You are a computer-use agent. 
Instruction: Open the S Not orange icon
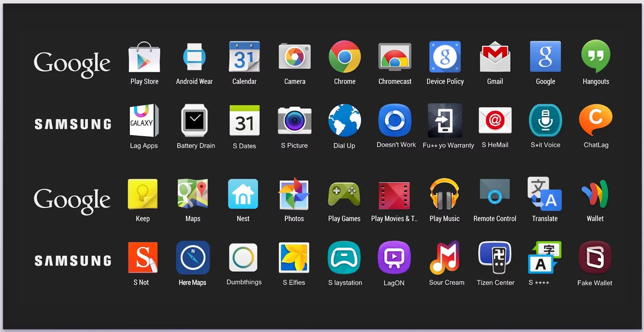[143, 257]
